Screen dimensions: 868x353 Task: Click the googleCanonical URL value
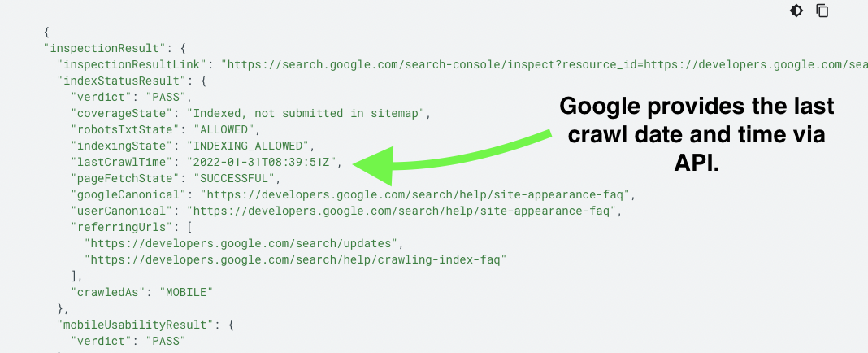(x=414, y=194)
